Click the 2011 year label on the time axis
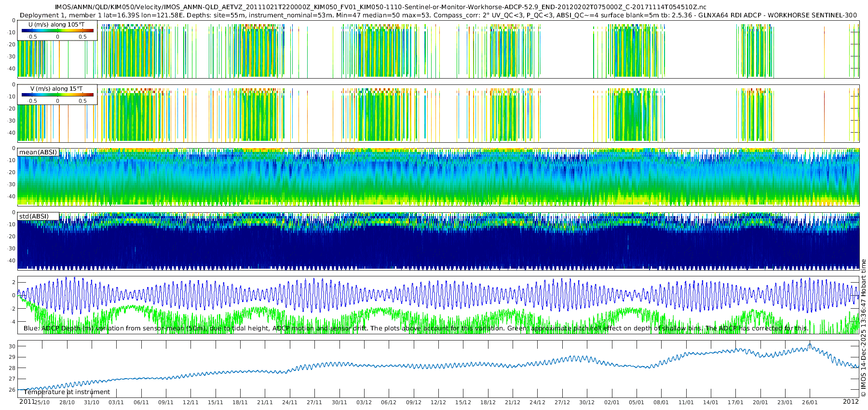The image size is (868, 410). tap(27, 402)
